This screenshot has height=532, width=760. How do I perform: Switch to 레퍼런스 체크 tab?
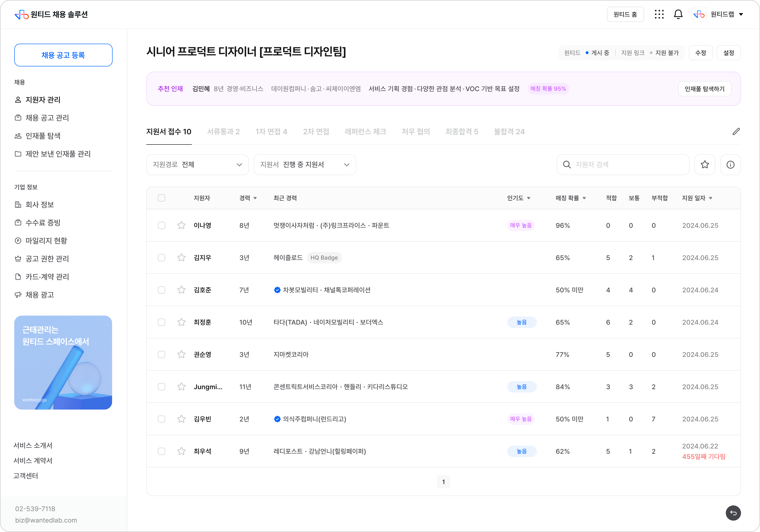click(365, 132)
